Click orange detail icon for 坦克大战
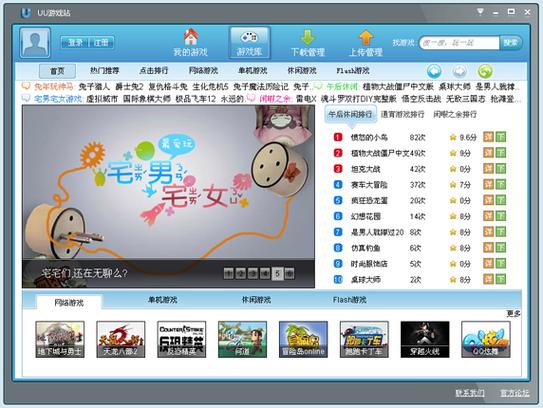This screenshot has width=543, height=408. [488, 169]
